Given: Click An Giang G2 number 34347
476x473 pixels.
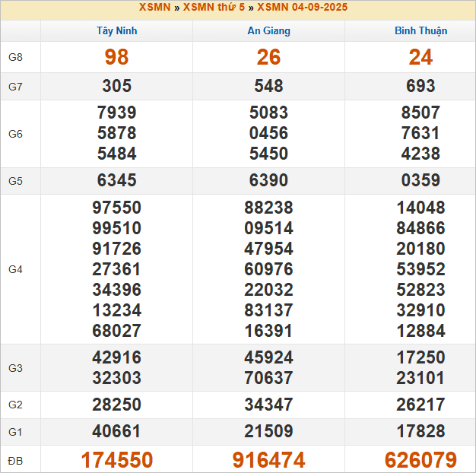Looking at the screenshot, I should point(268,405).
